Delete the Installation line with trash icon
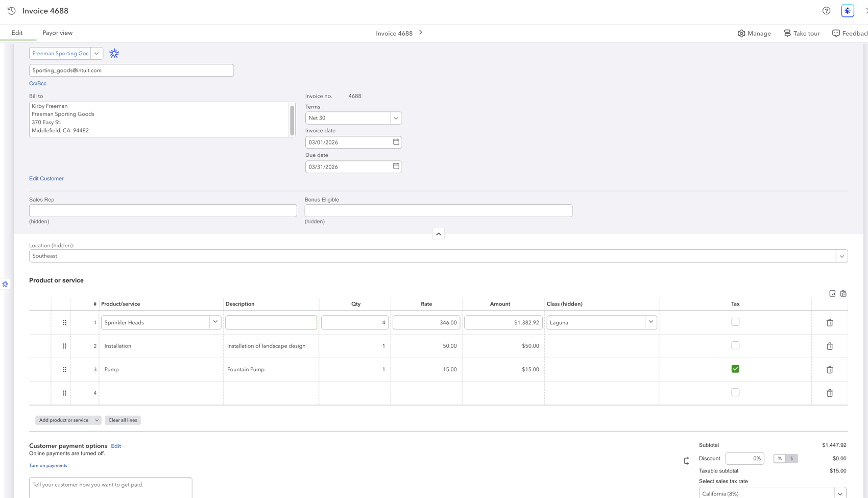This screenshot has width=868, height=498. pos(830,346)
